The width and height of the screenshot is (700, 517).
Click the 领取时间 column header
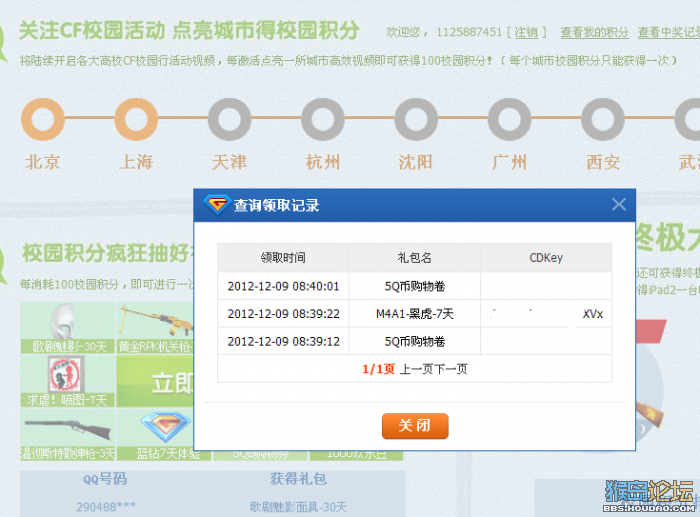[x=283, y=258]
